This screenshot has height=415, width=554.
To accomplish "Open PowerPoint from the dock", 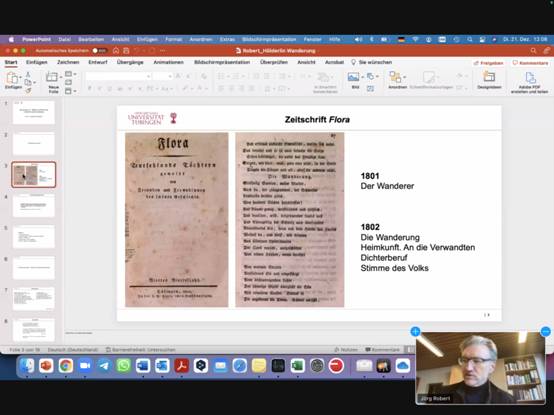I will [46, 366].
